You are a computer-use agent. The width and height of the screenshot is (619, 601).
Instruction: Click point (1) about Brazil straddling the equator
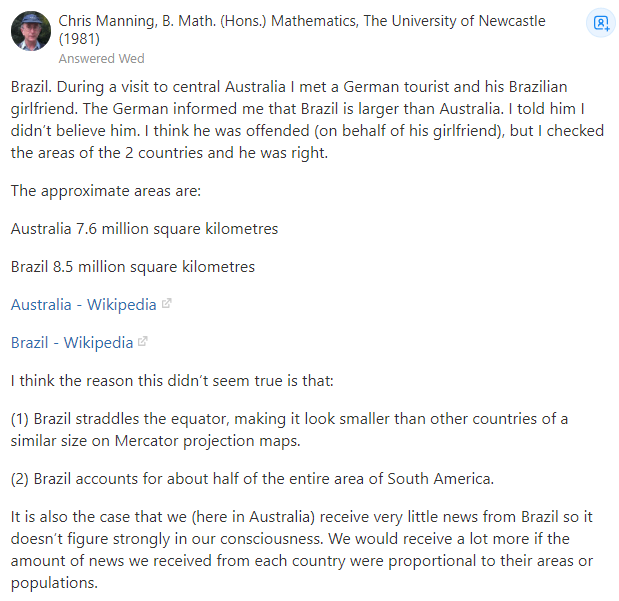coord(289,429)
